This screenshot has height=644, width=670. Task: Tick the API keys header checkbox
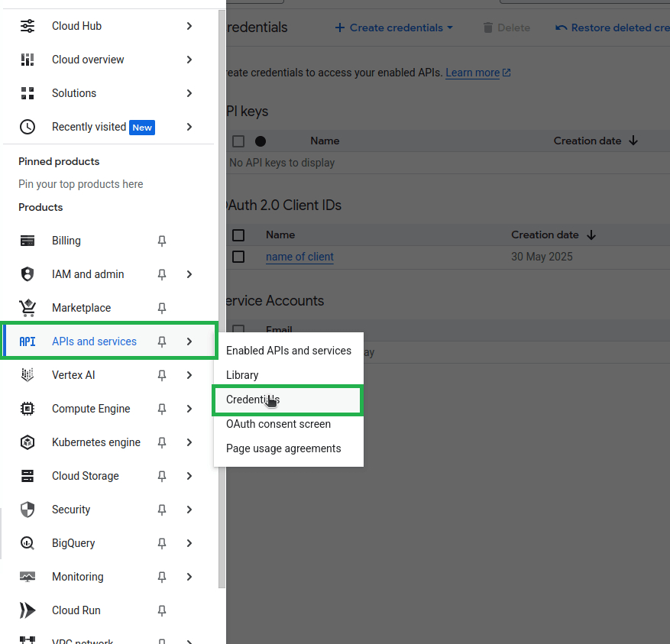pyautogui.click(x=238, y=141)
